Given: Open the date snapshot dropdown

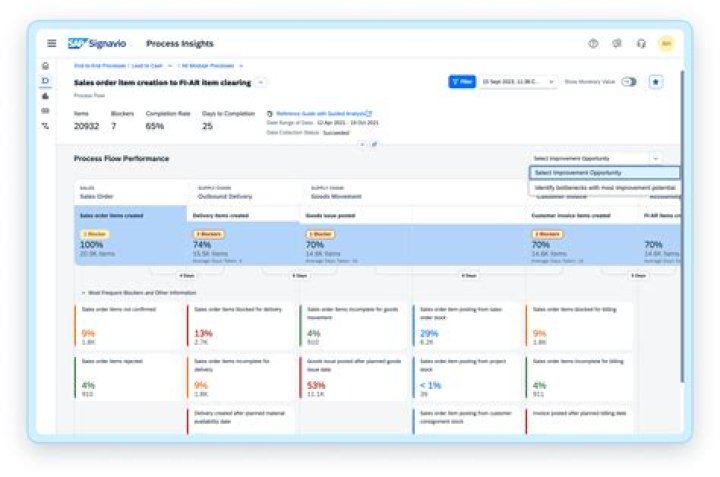Looking at the screenshot, I should point(518,82).
